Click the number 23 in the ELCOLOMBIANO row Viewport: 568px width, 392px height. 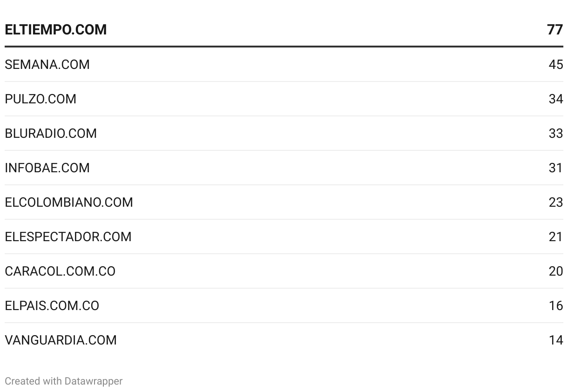[x=556, y=202]
